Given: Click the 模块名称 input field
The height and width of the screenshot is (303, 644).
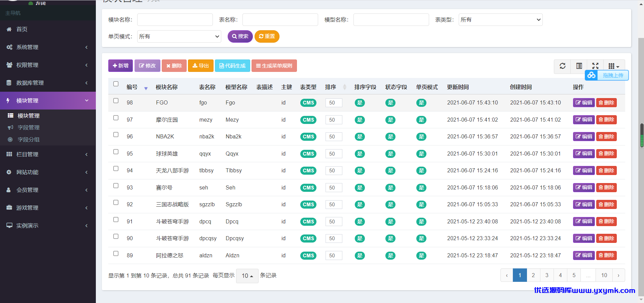Looking at the screenshot, I should click(175, 20).
